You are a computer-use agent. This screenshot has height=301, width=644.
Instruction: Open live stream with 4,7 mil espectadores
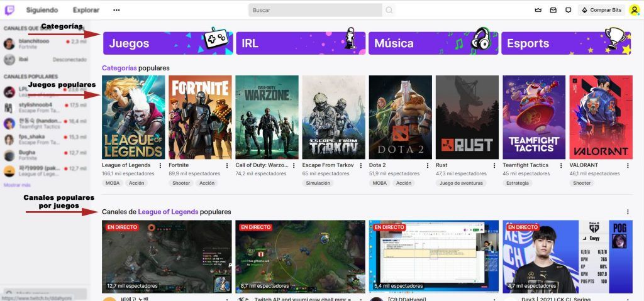(567, 256)
